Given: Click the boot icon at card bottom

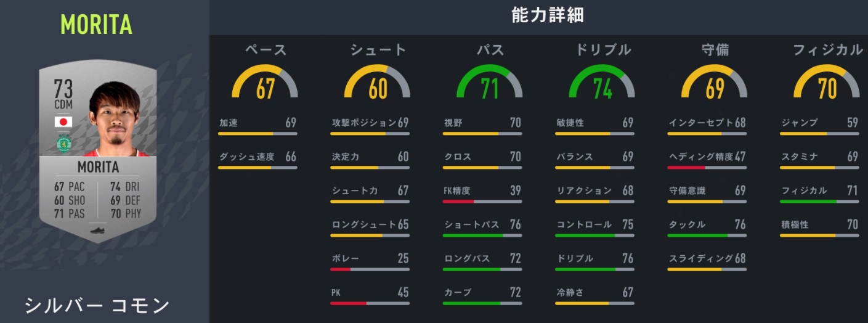Looking at the screenshot, I should click(98, 231).
